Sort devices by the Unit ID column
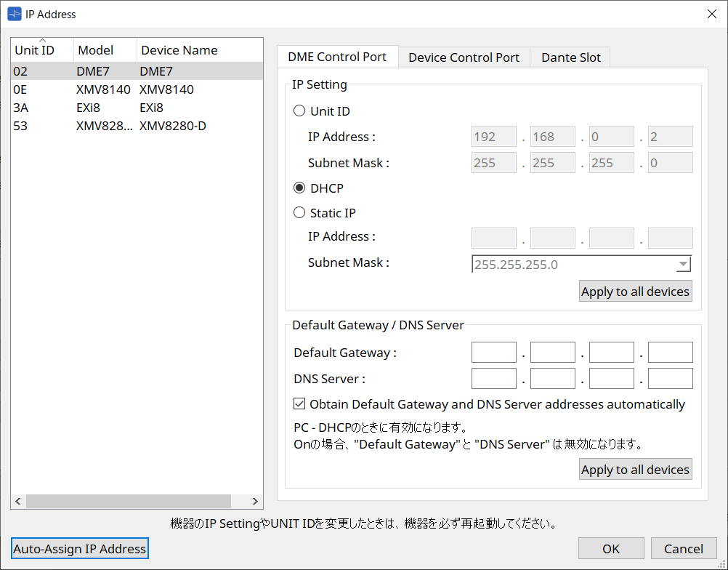 pyautogui.click(x=40, y=50)
